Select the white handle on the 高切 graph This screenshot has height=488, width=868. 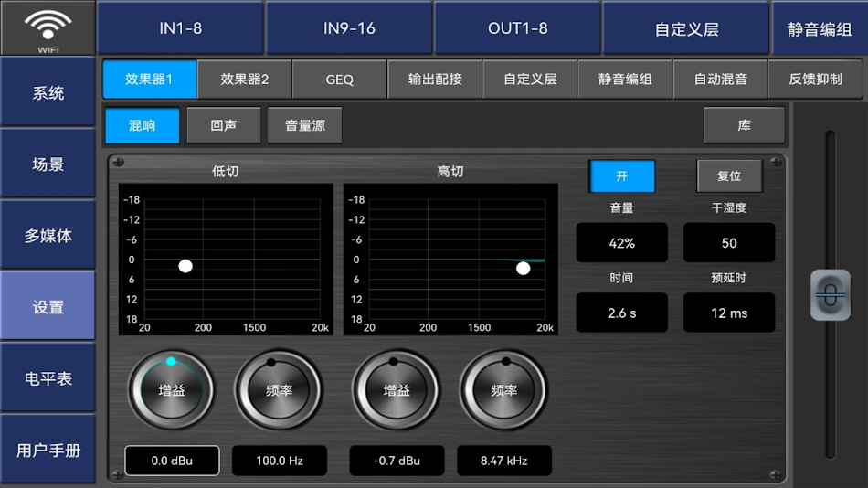tap(524, 269)
